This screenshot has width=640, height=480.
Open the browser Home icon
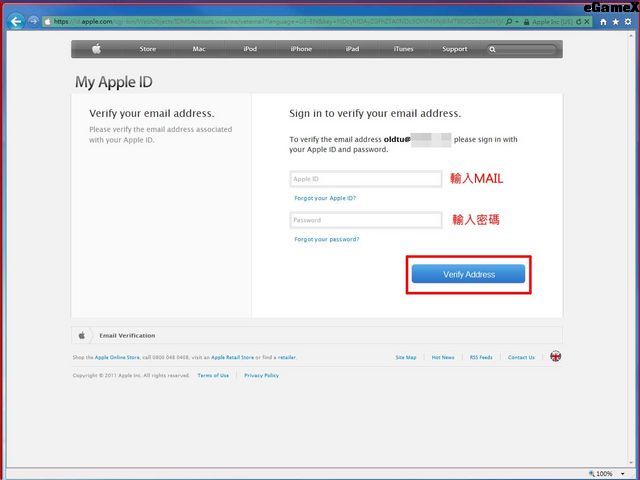point(603,22)
